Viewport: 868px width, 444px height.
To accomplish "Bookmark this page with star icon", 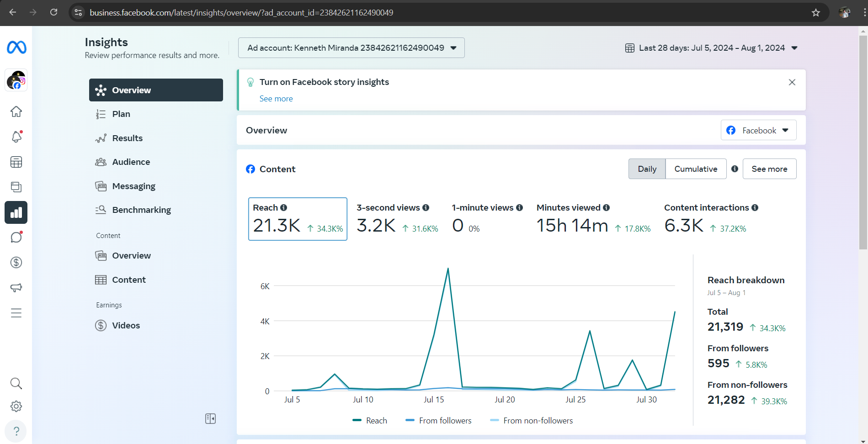I will [816, 12].
